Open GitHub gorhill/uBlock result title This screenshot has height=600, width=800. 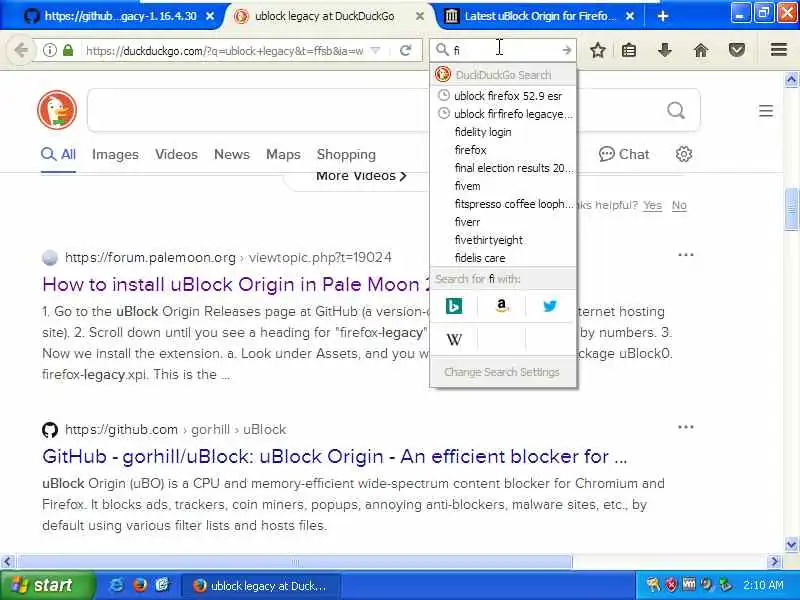(335, 456)
